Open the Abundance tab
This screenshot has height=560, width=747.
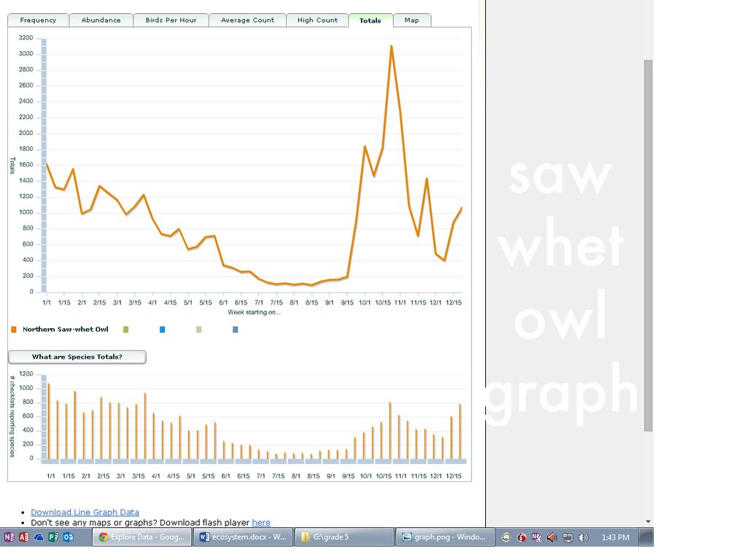coord(101,20)
